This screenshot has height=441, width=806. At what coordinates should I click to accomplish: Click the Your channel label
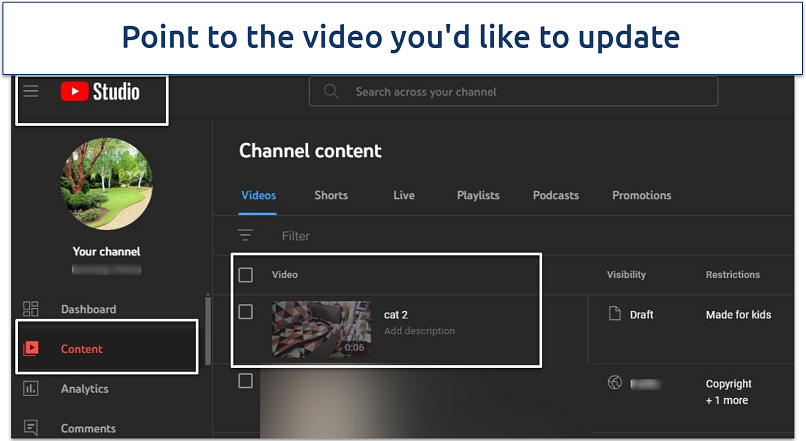tap(106, 251)
